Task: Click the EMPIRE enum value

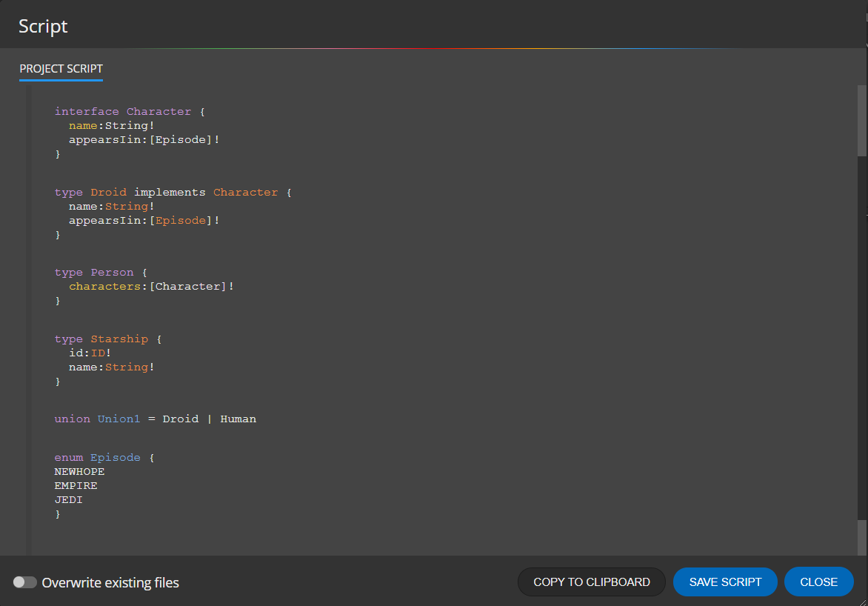Action: (x=76, y=485)
